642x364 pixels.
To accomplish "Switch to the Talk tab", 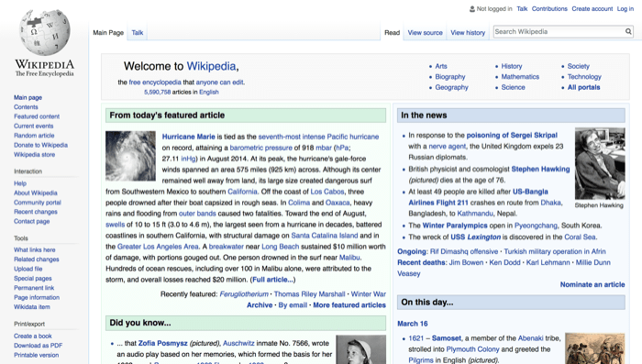I will [x=138, y=33].
